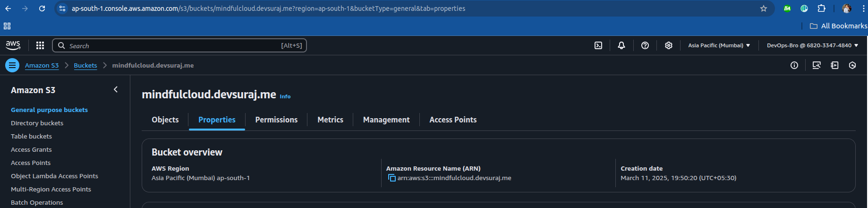The width and height of the screenshot is (868, 208).
Task: Open Directory buckets
Action: pyautogui.click(x=37, y=123)
